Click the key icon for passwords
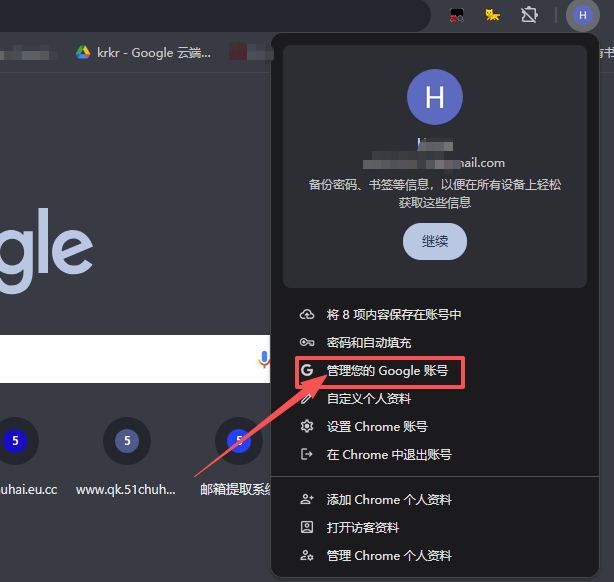This screenshot has width=614, height=582. [x=307, y=343]
